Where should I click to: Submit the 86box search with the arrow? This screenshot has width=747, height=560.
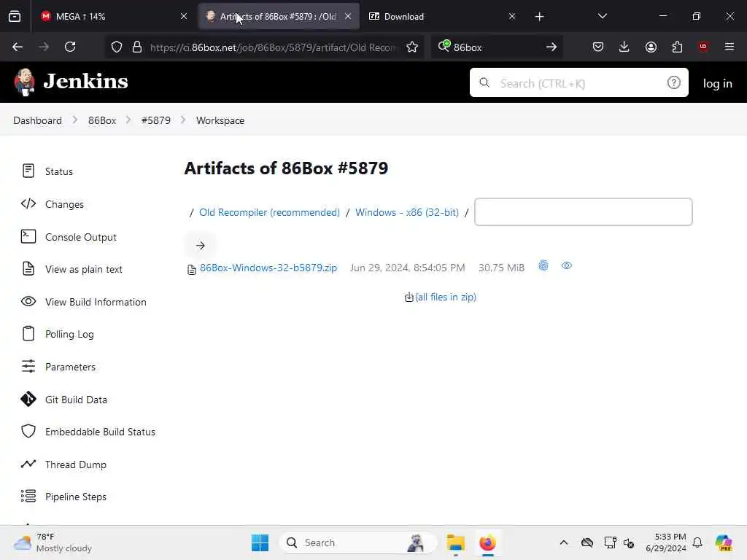[x=551, y=47]
